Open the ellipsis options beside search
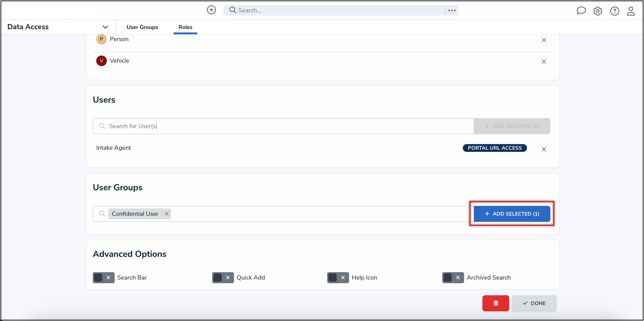 [x=452, y=10]
